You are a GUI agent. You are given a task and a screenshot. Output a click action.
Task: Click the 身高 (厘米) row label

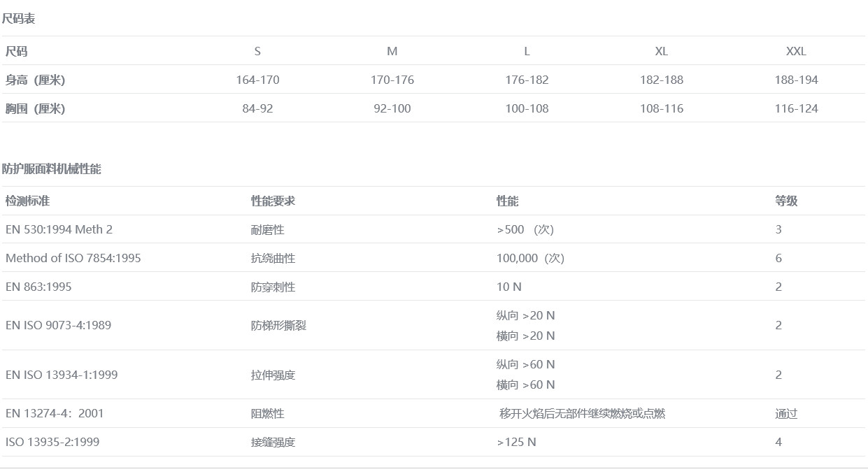coord(35,80)
